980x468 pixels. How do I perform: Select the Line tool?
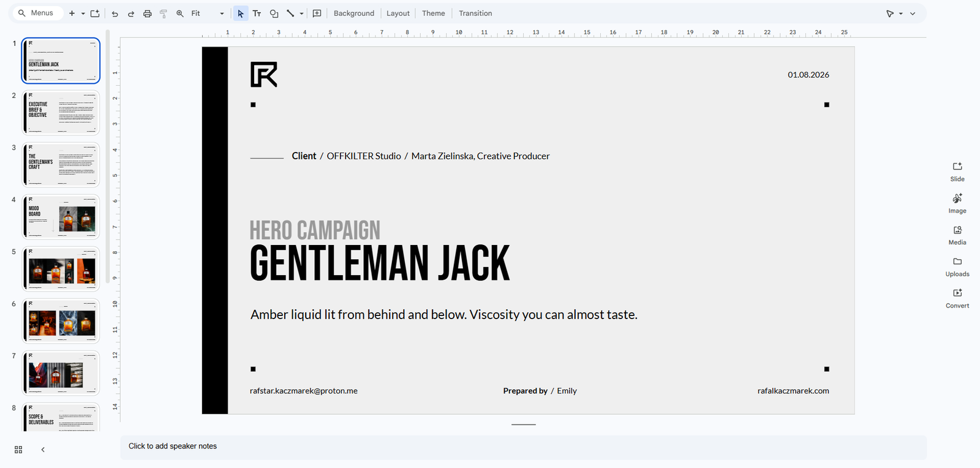290,13
